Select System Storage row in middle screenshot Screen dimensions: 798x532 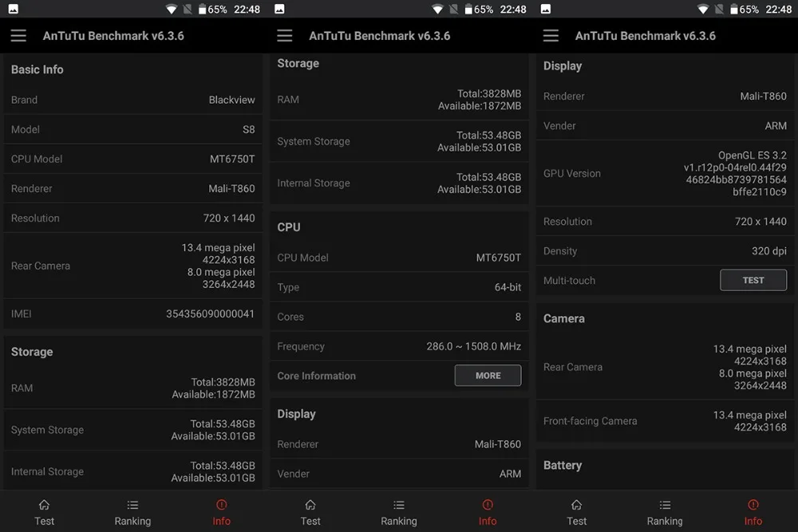(399, 141)
